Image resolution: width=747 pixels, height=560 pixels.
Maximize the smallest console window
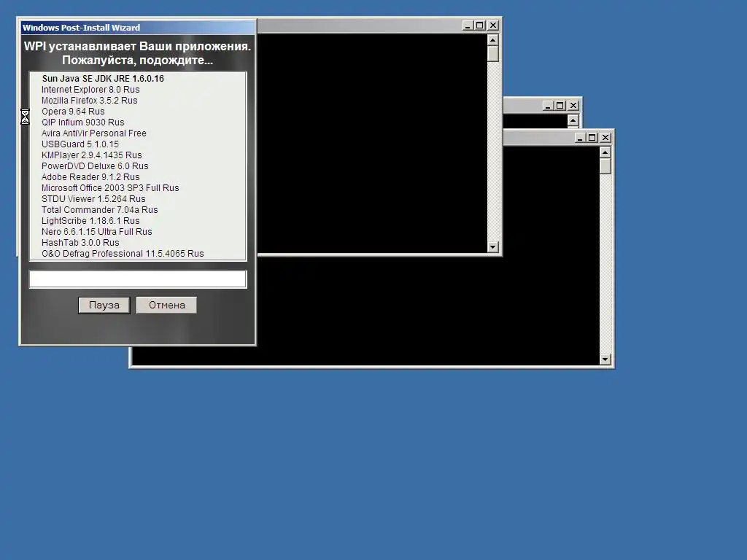coord(560,106)
